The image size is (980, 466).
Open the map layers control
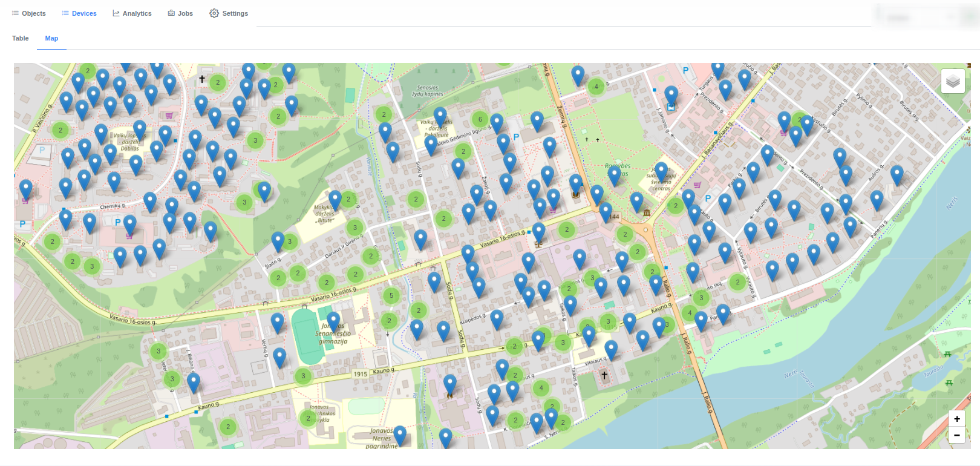click(x=953, y=81)
